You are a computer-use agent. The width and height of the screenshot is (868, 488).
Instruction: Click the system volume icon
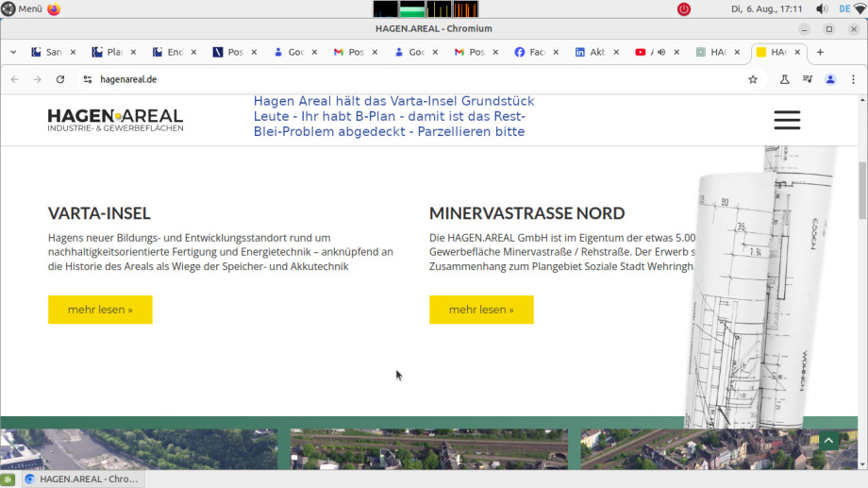click(821, 9)
